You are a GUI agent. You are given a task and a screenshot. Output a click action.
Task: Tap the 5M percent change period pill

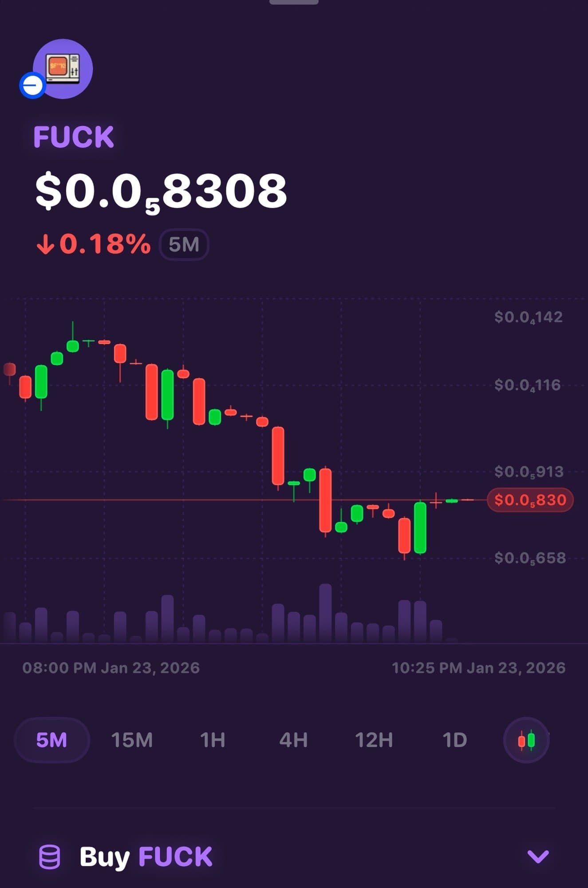coord(184,244)
